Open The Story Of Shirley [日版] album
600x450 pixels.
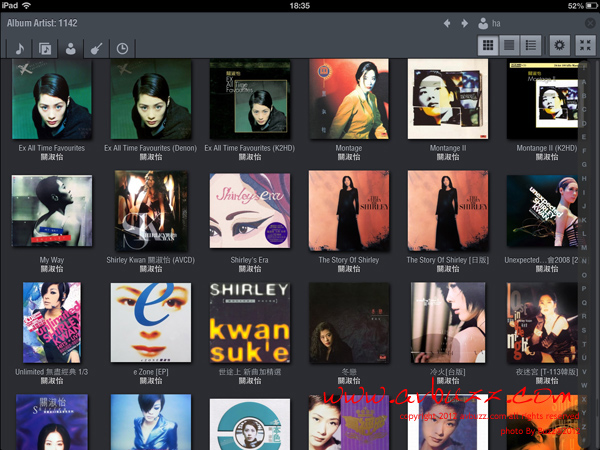click(x=449, y=213)
